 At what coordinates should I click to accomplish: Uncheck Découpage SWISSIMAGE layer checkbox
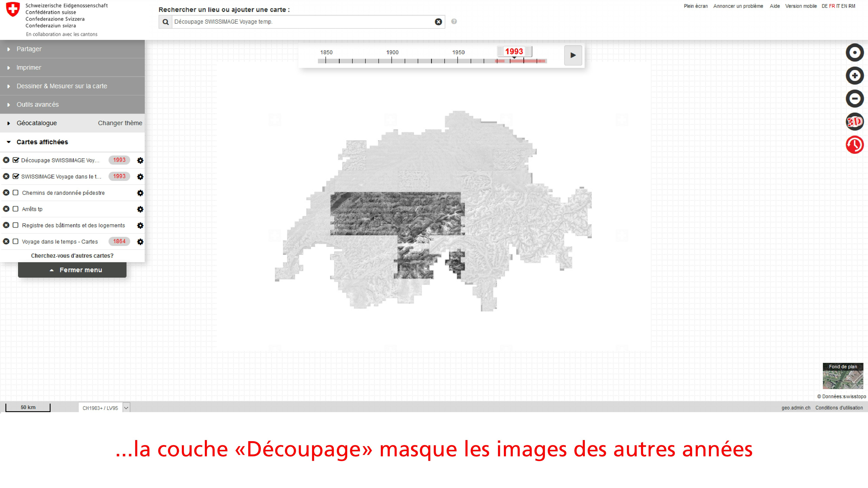point(15,160)
